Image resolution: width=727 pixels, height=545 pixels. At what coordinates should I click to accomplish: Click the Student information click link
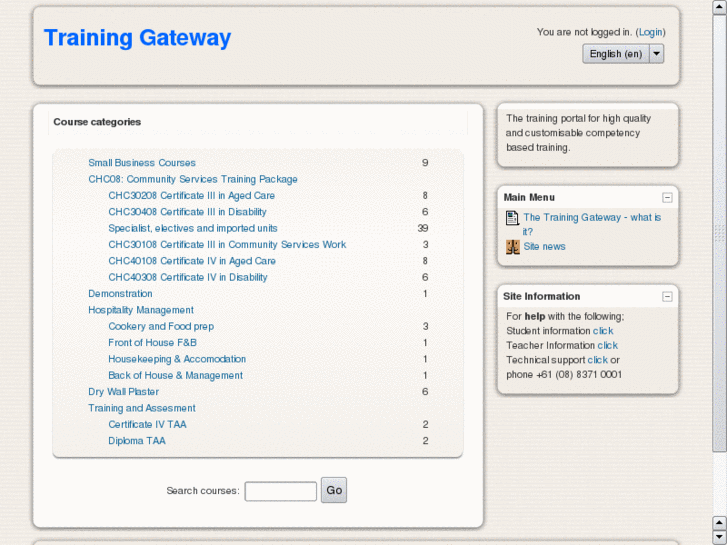coord(603,331)
